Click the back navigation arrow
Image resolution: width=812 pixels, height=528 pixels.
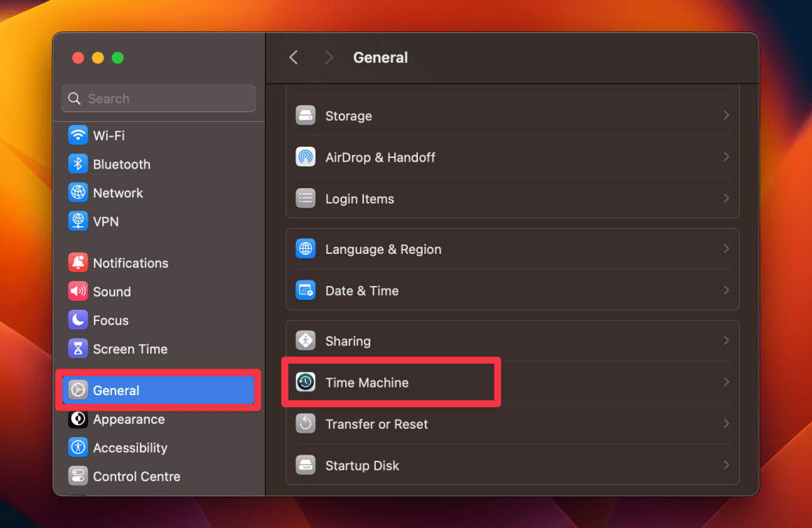(293, 57)
